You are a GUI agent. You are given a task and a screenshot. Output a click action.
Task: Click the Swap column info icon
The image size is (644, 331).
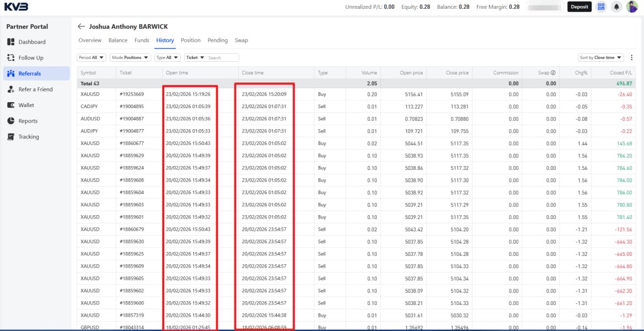(x=553, y=73)
